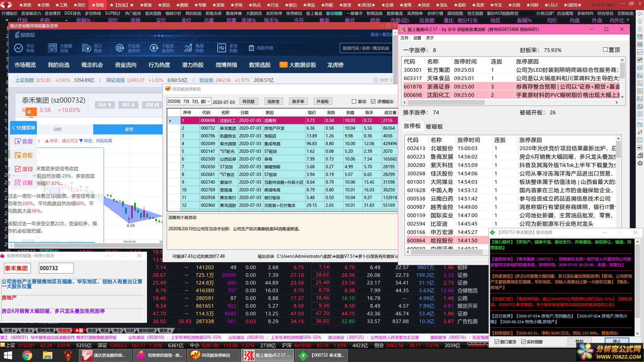The image size is (644, 362).
Task: Uncheck the 详情输出 checkbox
Action: 373,102
